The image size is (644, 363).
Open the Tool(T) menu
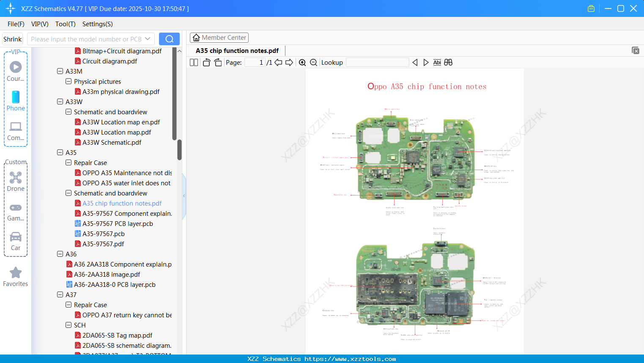[x=65, y=24]
